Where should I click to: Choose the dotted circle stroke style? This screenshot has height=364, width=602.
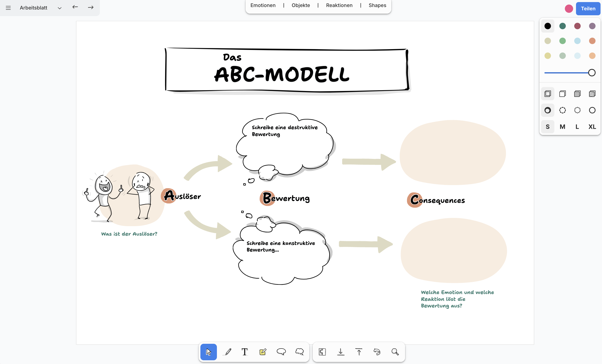pos(577,110)
